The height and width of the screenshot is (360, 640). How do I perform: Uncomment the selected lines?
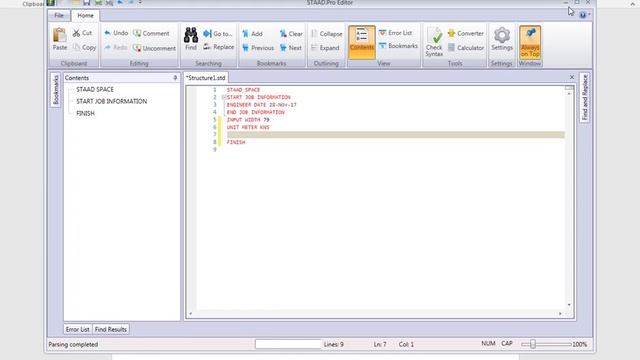coord(154,48)
